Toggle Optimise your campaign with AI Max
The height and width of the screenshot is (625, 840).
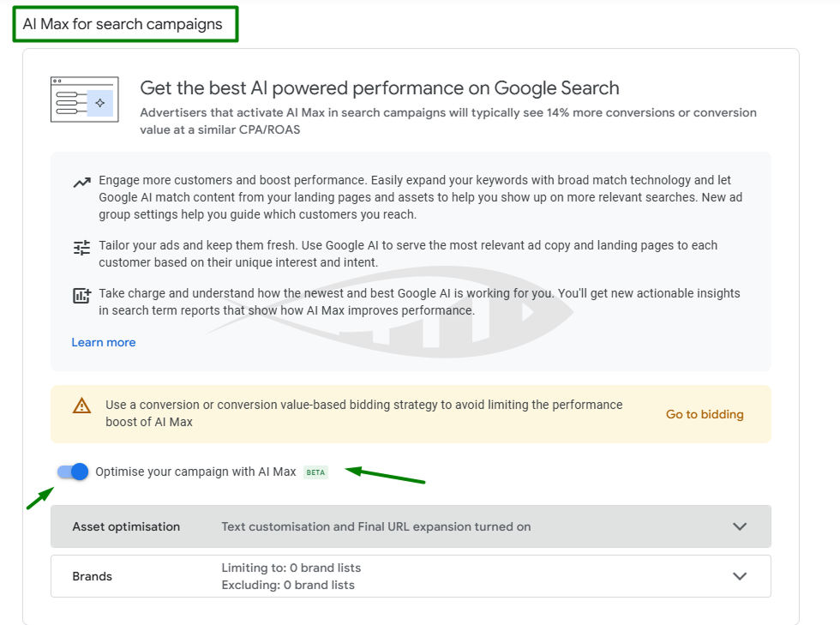73,472
